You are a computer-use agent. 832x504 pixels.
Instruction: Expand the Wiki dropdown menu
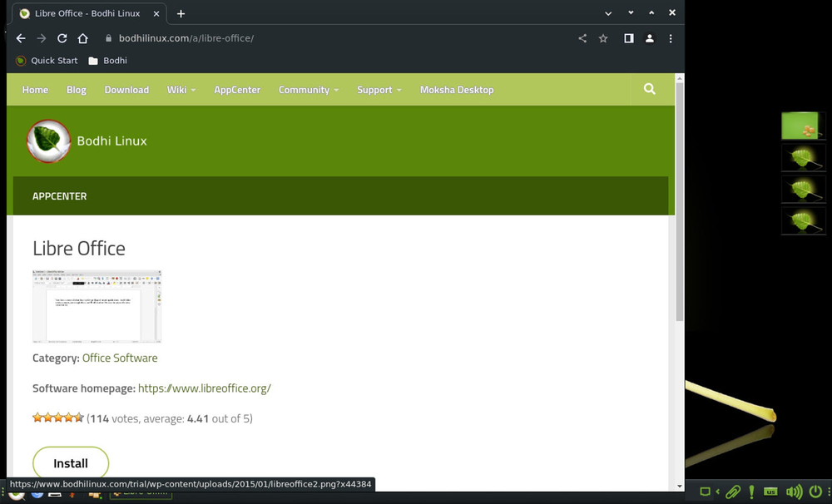[x=181, y=90]
